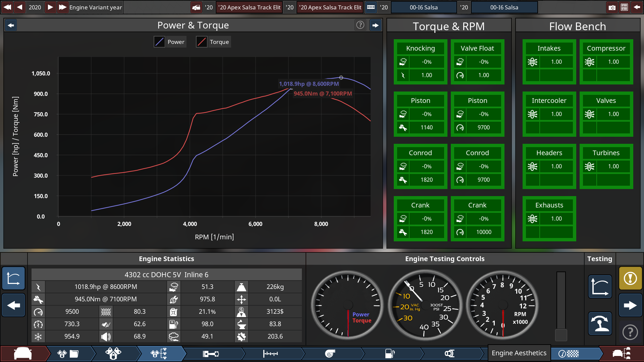The width and height of the screenshot is (644, 362).
Task: Click the throttle slider handle
Action: tap(561, 335)
